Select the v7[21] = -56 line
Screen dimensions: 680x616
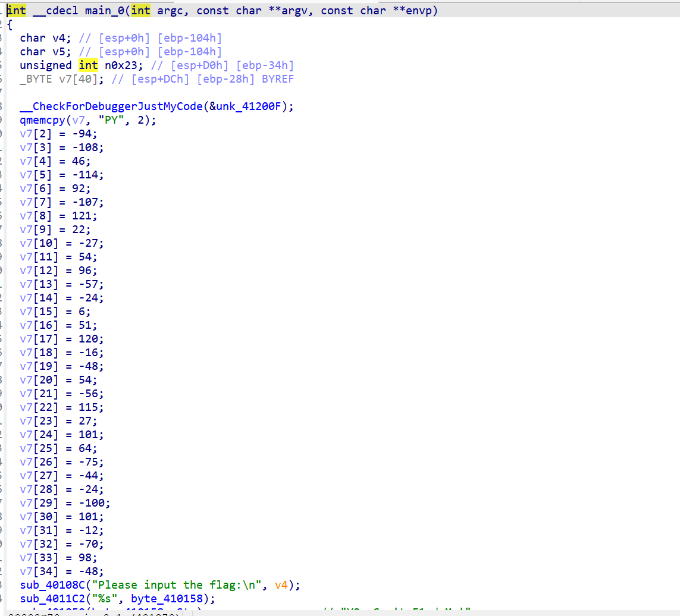coord(62,394)
